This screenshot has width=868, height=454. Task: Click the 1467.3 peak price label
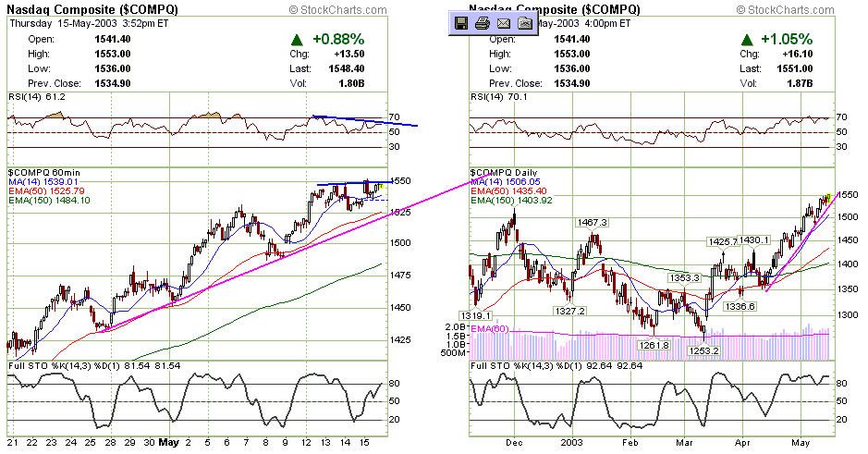pos(592,223)
